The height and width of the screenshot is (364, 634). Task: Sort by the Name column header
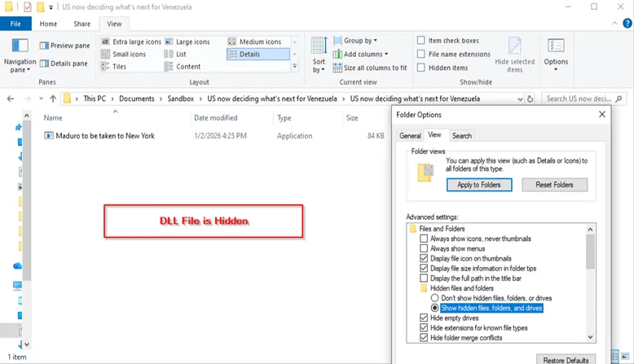(x=53, y=118)
